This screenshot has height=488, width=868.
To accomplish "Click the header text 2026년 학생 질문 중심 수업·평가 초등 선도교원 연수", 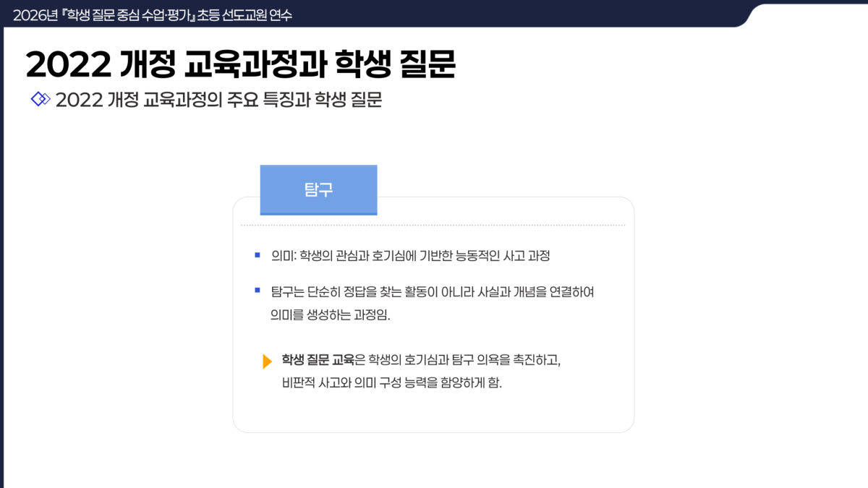I will [153, 14].
